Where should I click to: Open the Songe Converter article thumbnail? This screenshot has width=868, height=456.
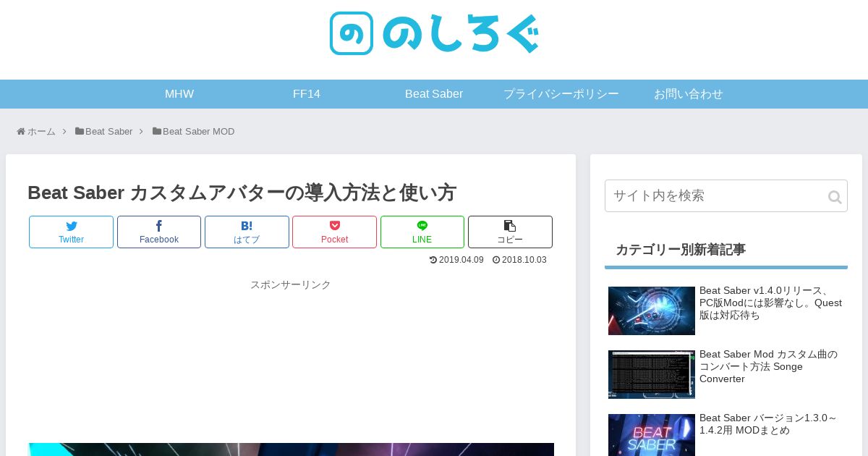pyautogui.click(x=652, y=374)
